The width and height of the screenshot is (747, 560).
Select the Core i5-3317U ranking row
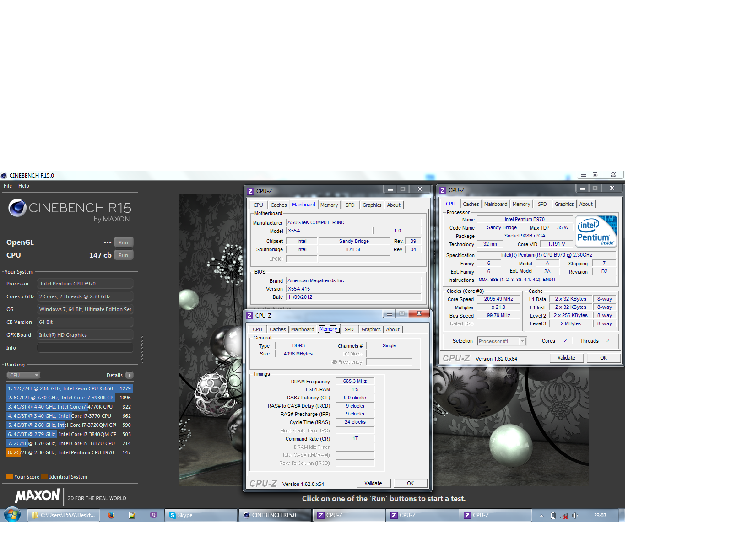coord(70,443)
